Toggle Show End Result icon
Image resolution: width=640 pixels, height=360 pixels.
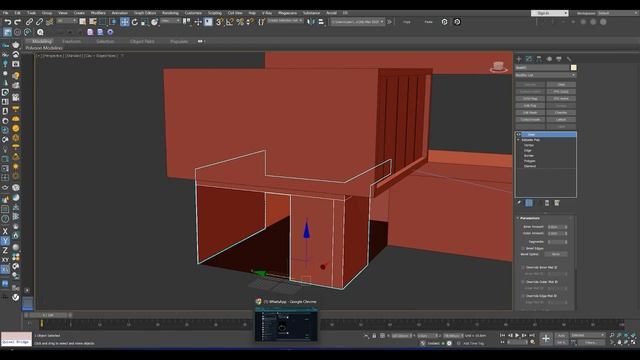click(529, 203)
